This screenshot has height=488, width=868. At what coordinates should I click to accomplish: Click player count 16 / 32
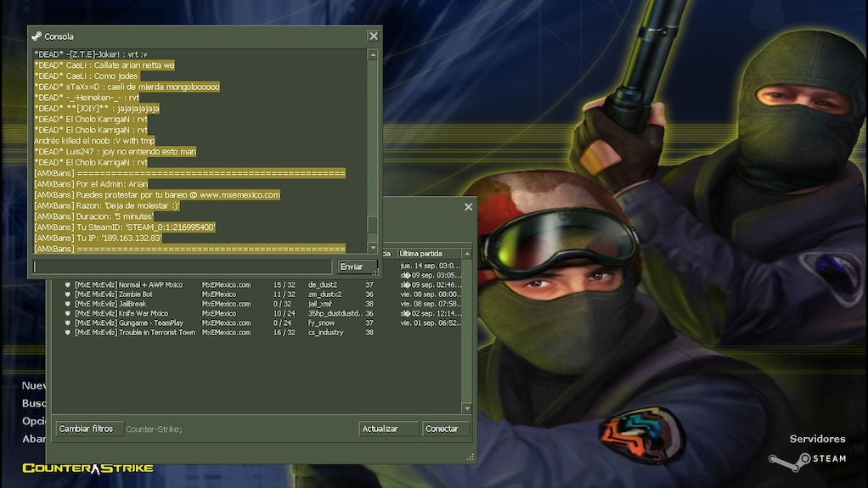284,333
